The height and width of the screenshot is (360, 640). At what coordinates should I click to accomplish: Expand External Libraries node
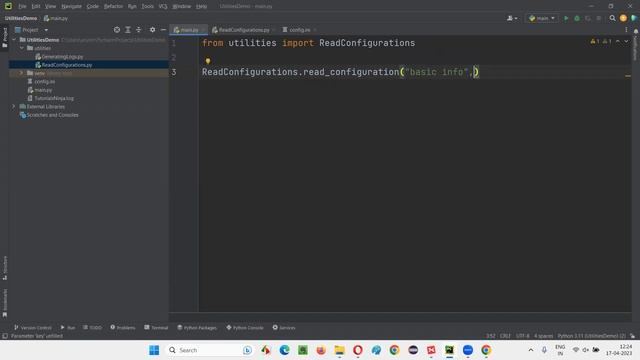(x=13, y=107)
